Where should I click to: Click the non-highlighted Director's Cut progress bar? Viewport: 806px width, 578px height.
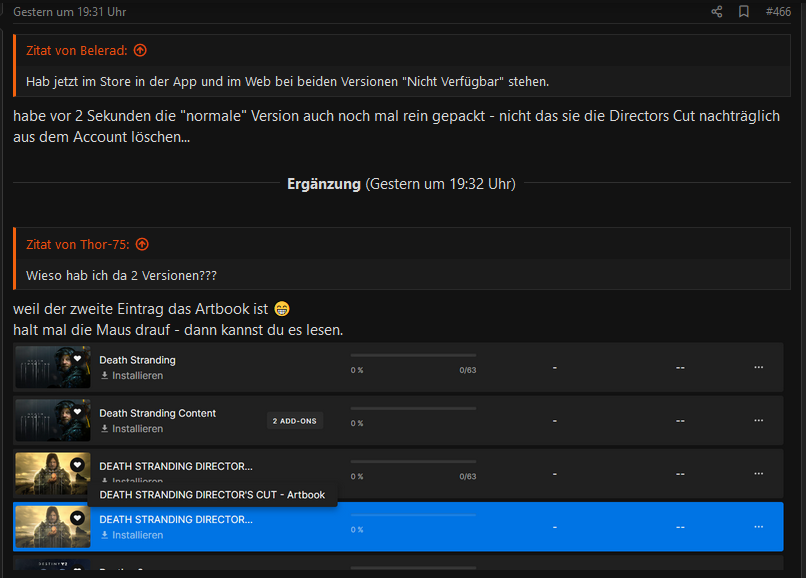[413, 461]
